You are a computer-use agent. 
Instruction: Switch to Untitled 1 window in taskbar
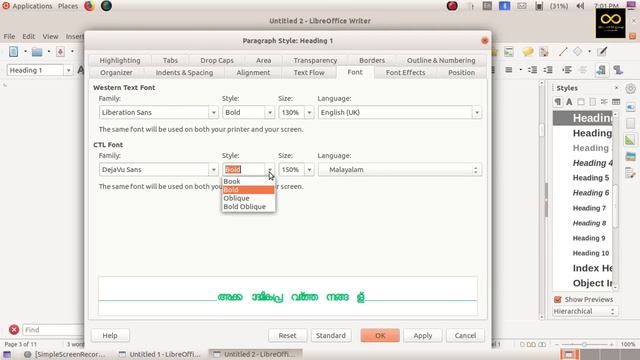pos(160,354)
